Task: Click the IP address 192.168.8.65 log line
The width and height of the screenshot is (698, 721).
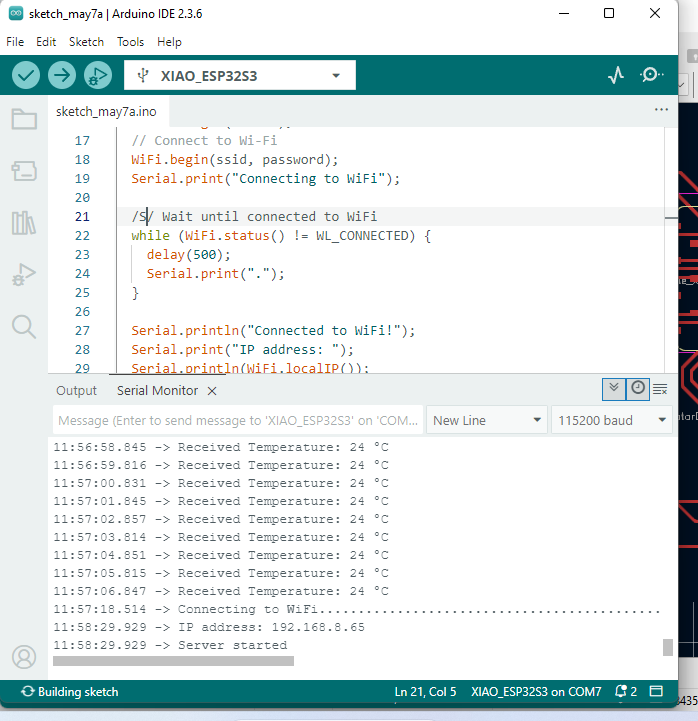Action: 209,627
